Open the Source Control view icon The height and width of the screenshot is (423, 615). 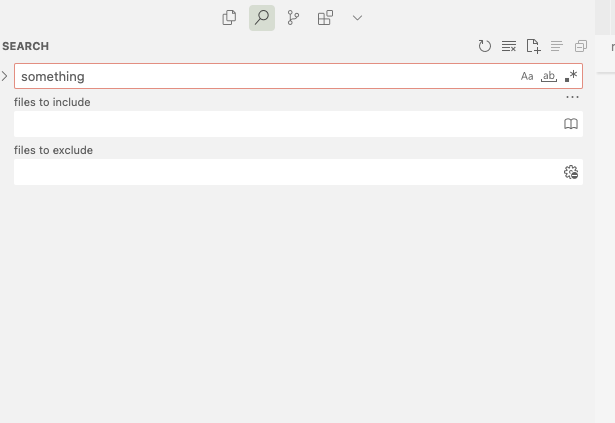point(293,18)
